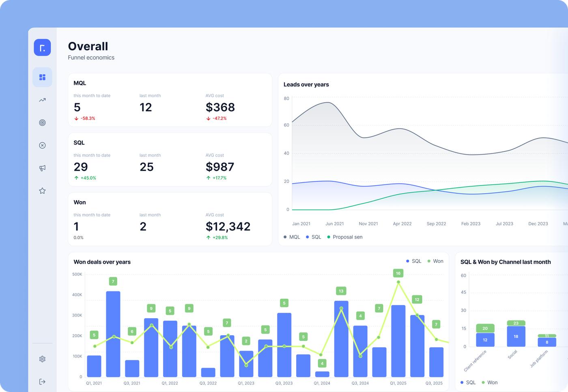The height and width of the screenshot is (392, 568).
Task: Click the Won average cost "$12,342"
Action: click(228, 226)
